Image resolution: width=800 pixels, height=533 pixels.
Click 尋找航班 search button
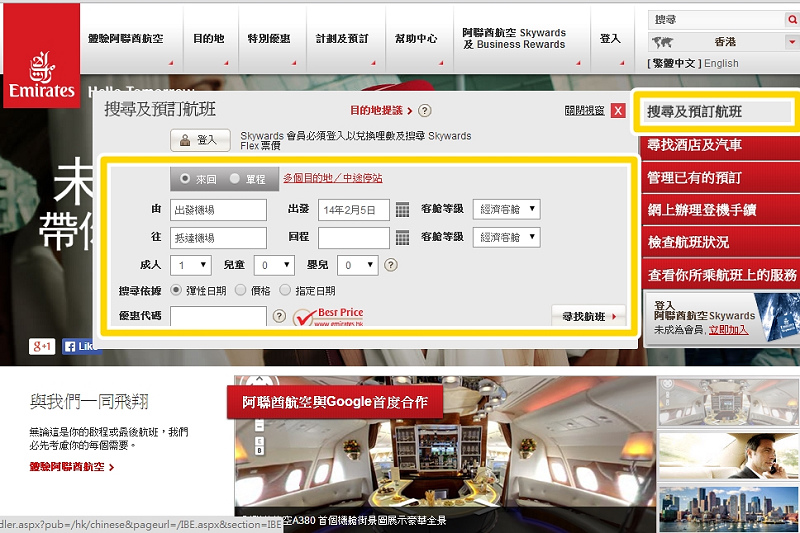pos(589,316)
